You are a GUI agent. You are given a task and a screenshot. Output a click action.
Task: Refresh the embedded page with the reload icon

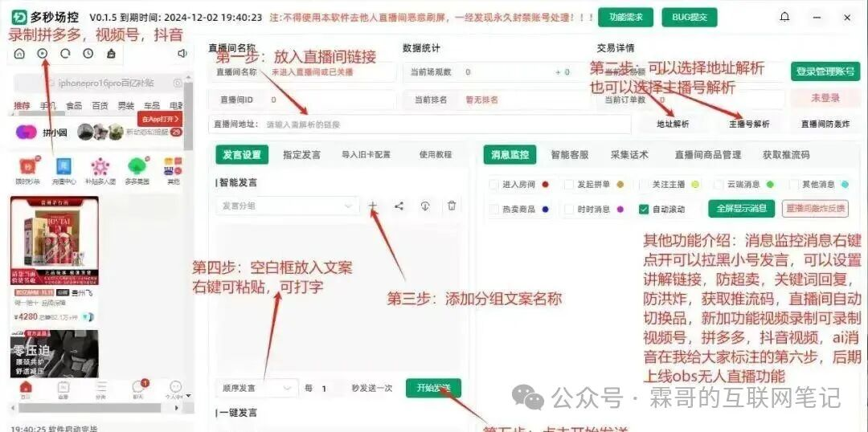(x=65, y=54)
